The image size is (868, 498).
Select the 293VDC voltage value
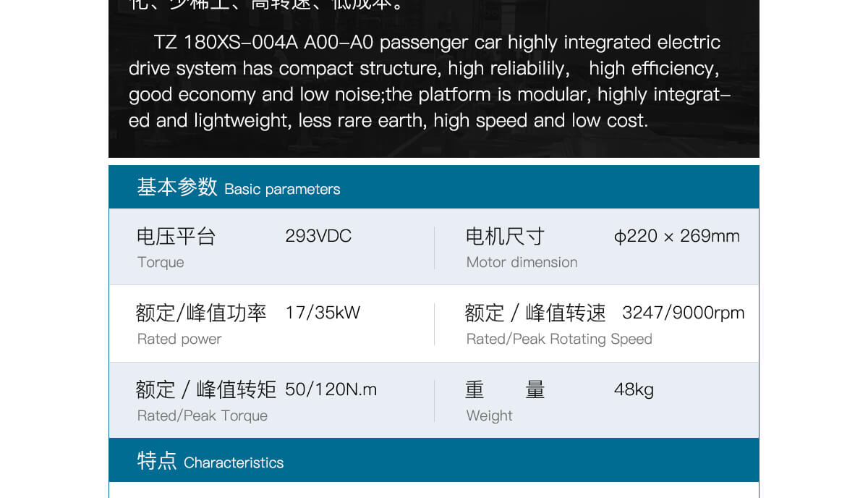(x=318, y=237)
